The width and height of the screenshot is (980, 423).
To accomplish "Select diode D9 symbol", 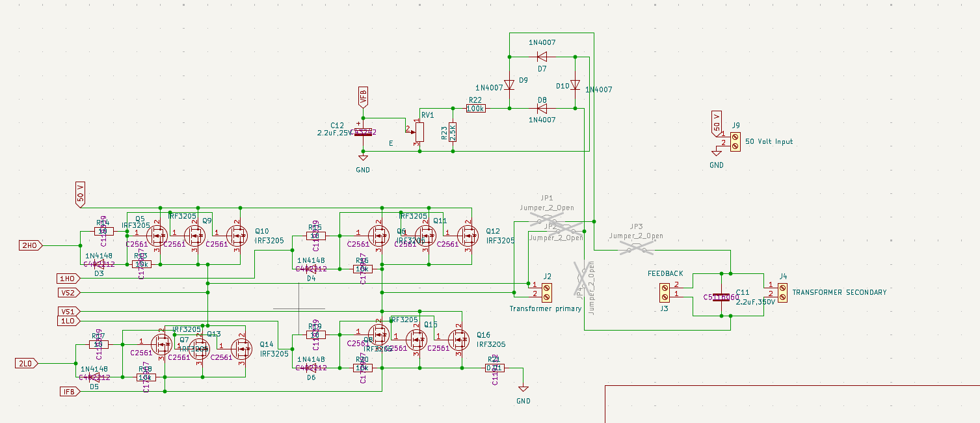I will 509,84.
